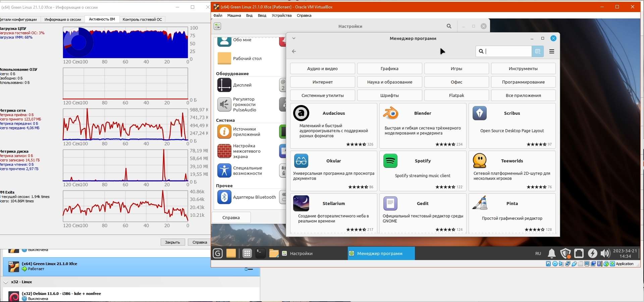The image size is (644, 302).
Task: Open the Устройства menu
Action: tap(282, 15)
